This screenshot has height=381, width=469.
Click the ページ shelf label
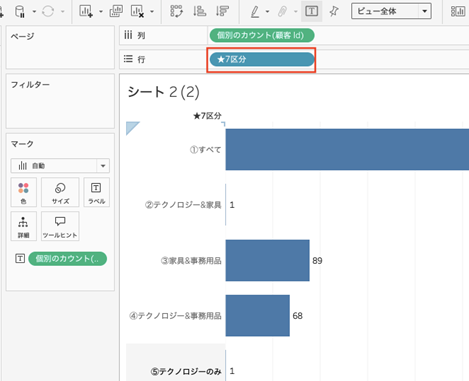click(22, 36)
